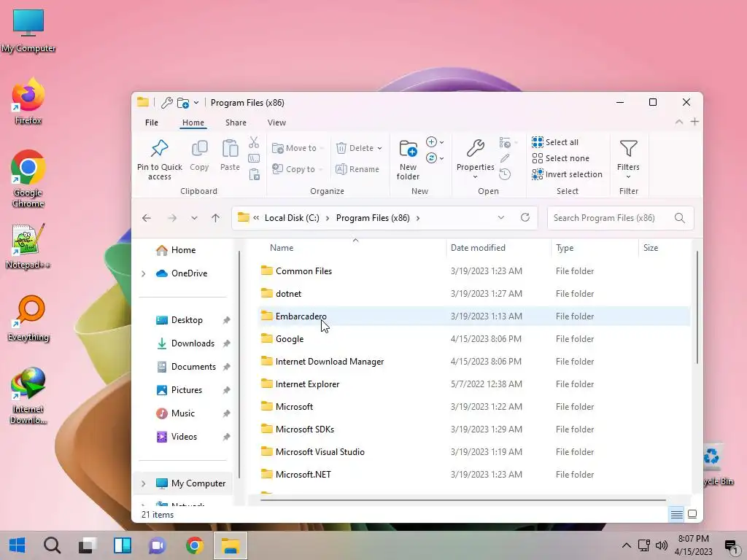This screenshot has width=747, height=560.
Task: Expand breadcrumb chevron after Program Files (x86)
Action: [418, 218]
